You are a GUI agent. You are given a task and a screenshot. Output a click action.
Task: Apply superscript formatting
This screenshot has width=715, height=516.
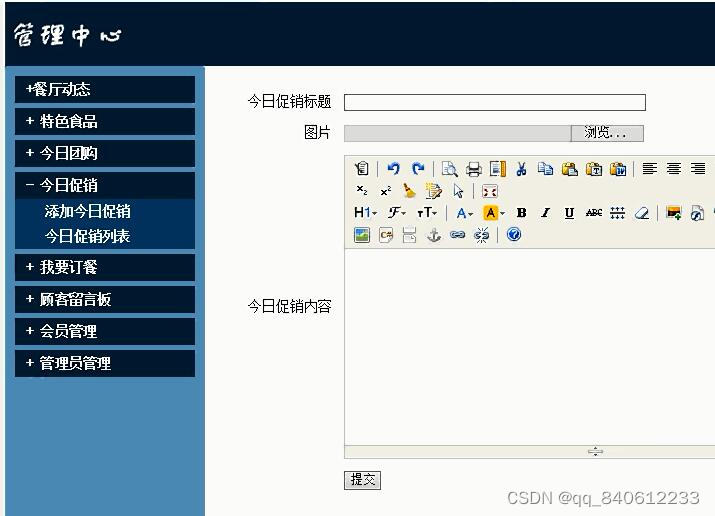pos(386,191)
